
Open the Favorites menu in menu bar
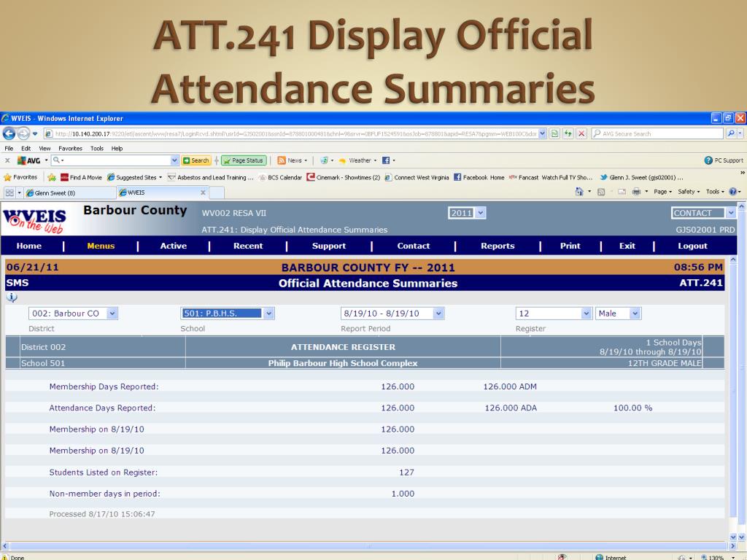(71, 149)
